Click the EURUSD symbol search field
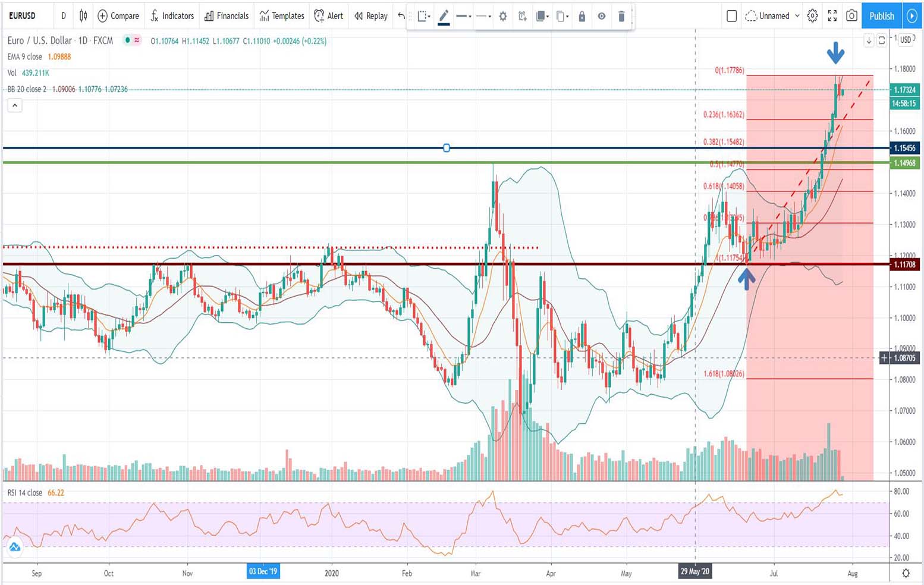 (23, 16)
